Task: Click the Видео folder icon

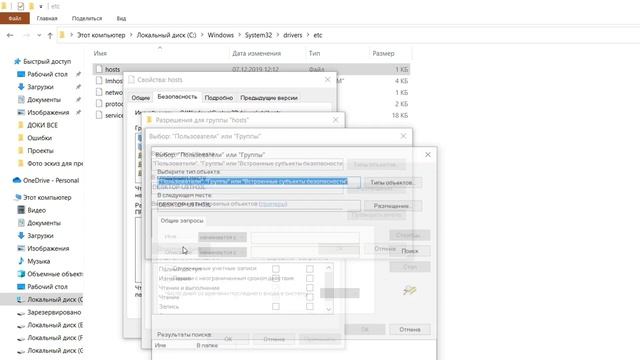Action: pos(21,210)
